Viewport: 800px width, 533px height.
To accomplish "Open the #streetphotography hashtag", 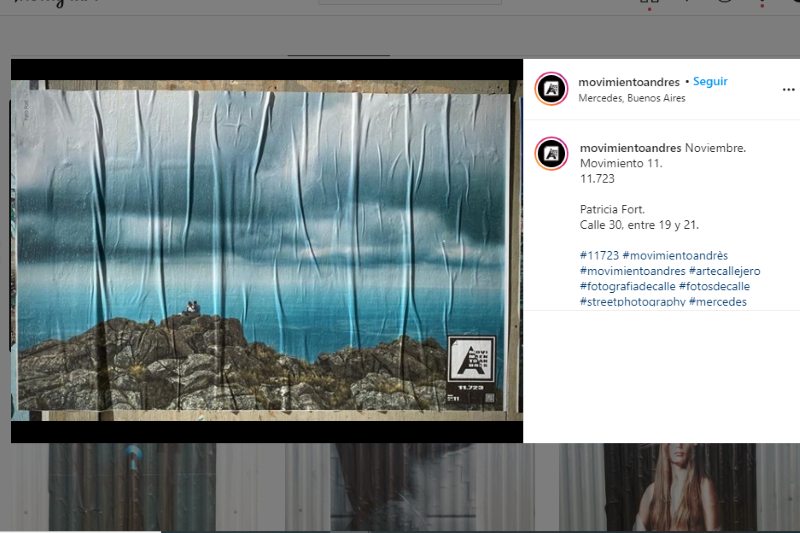I will (632, 301).
